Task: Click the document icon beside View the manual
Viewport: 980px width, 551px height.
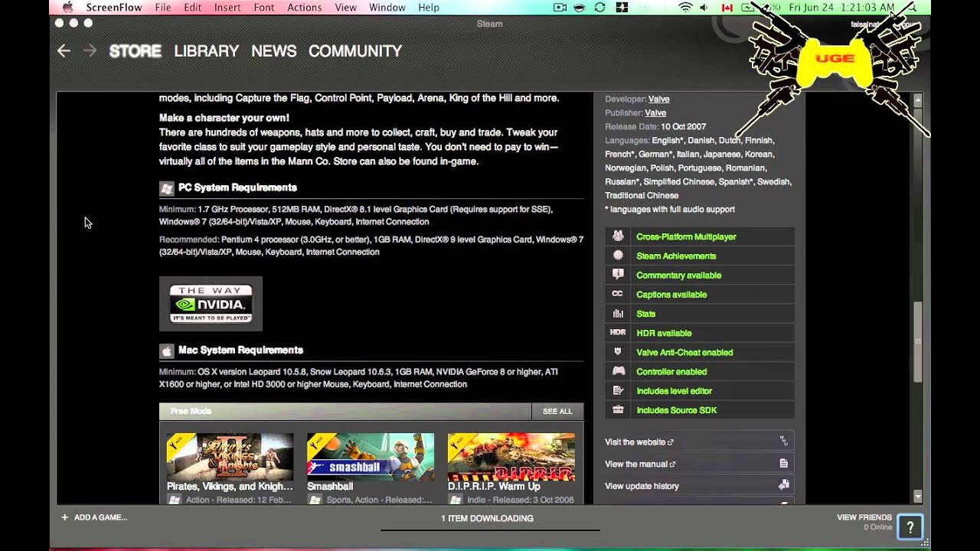Action: 783,463
